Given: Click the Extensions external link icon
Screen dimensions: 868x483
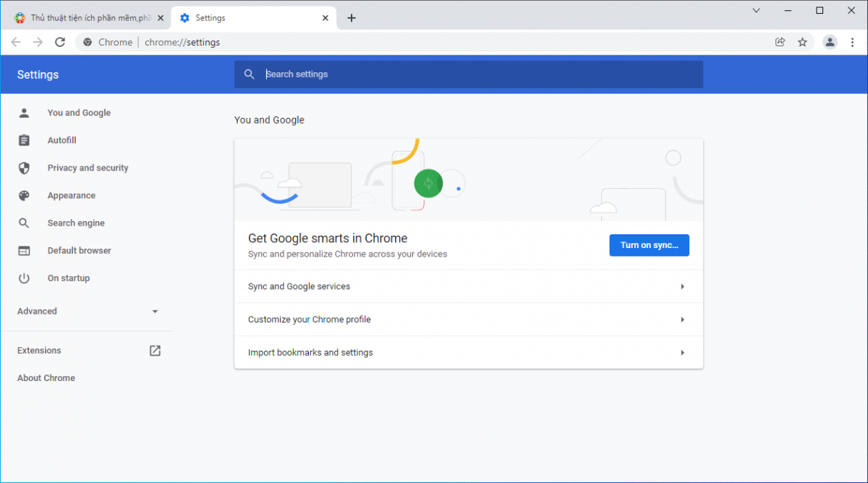Looking at the screenshot, I should (x=155, y=351).
